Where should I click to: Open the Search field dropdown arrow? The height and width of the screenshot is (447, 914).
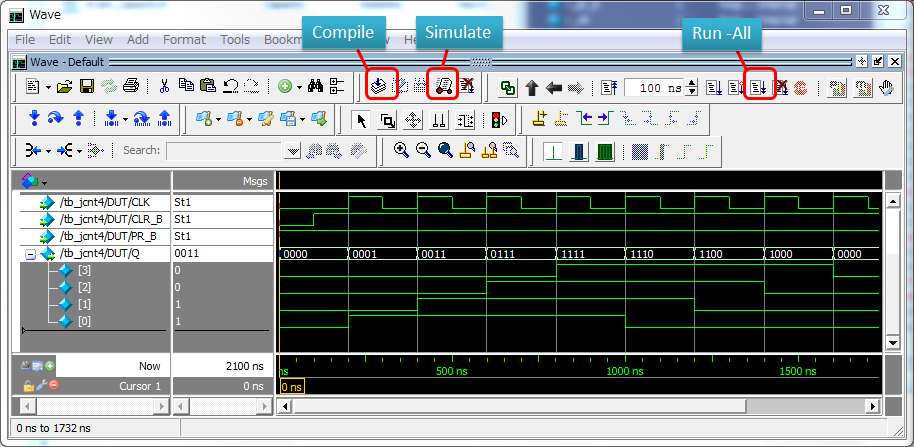tap(293, 151)
